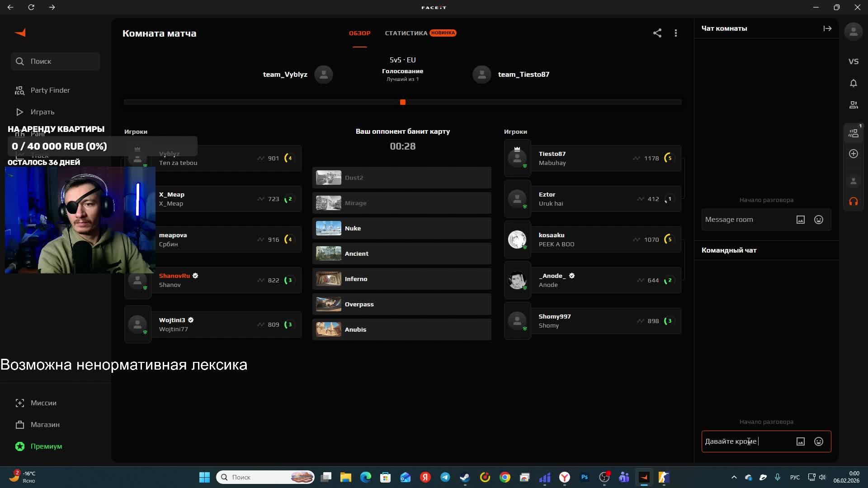Click the plus circle icon in right sidebar
Image resolution: width=868 pixels, height=488 pixels.
click(x=853, y=154)
